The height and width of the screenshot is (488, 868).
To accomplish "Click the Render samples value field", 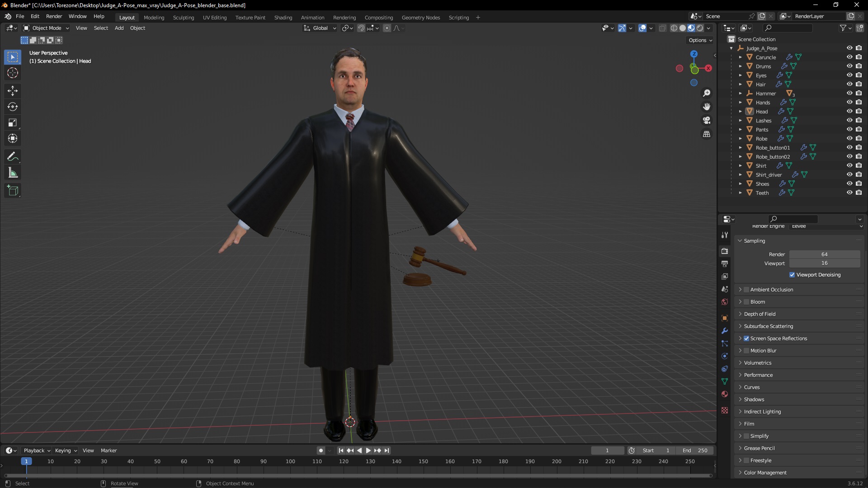I will point(825,254).
